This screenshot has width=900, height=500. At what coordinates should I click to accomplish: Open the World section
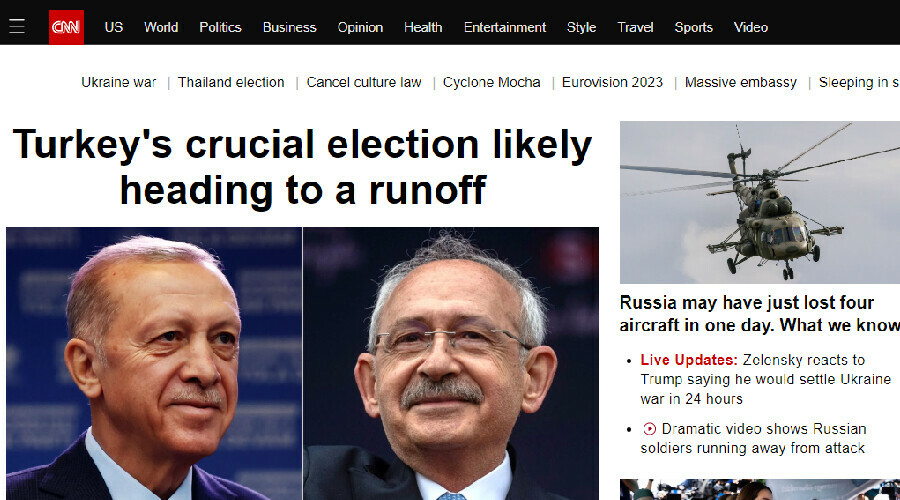pos(161,27)
